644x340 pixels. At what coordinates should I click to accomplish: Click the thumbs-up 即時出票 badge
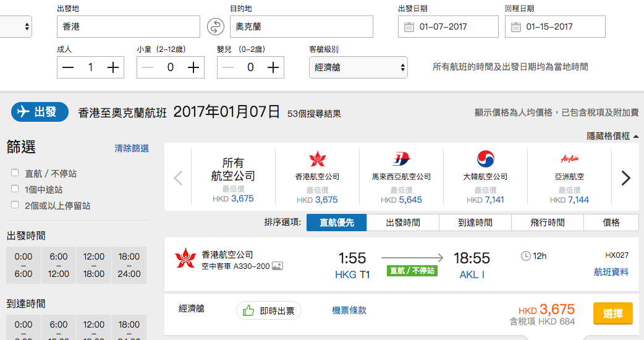click(x=269, y=310)
